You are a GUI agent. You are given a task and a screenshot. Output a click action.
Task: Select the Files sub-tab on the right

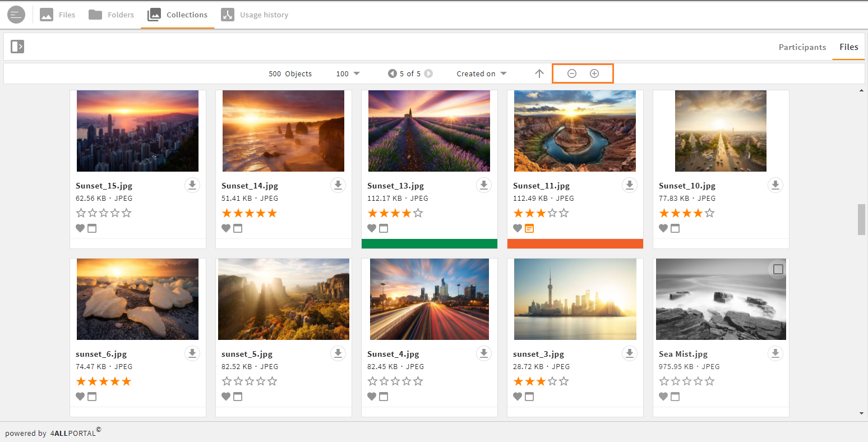click(x=849, y=47)
